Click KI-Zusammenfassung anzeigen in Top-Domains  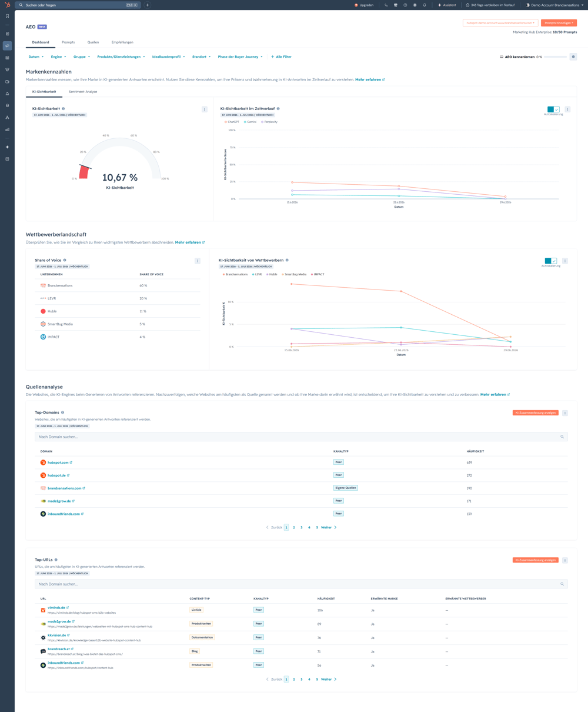(536, 413)
